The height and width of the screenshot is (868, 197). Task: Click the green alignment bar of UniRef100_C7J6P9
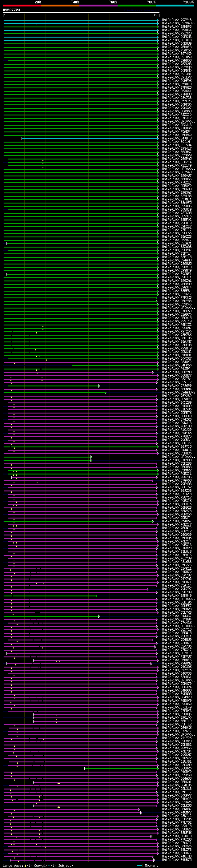click(54, 386)
